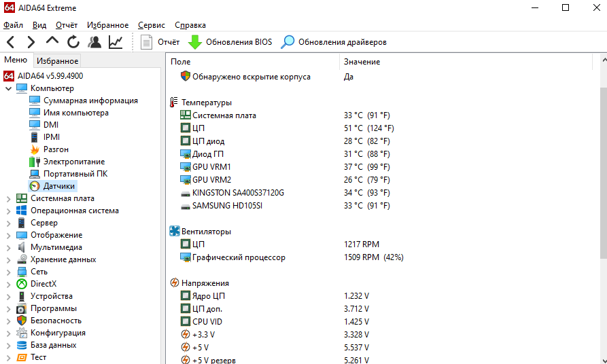
Task: Select Суммарная информация in the tree
Action: pyautogui.click(x=90, y=101)
